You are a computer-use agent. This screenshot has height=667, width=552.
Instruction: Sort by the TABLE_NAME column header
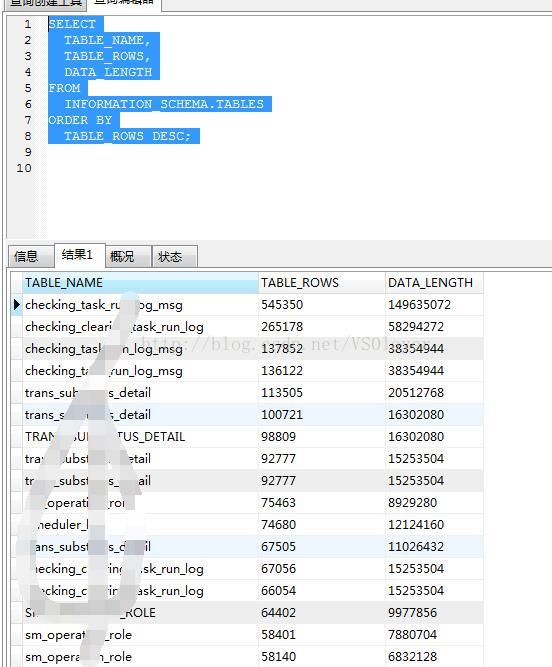[140, 283]
